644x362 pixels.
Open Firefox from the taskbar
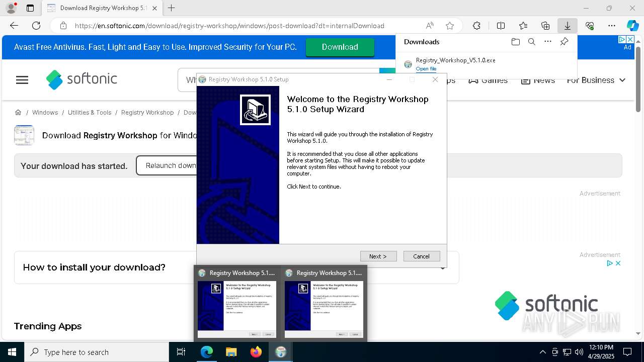click(x=256, y=352)
